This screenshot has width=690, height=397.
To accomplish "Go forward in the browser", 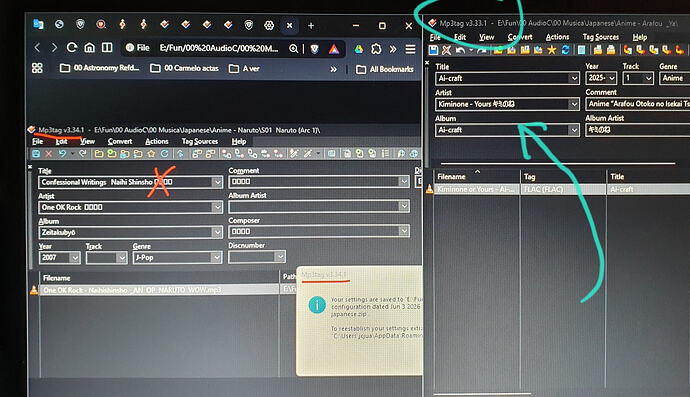I will (54, 48).
